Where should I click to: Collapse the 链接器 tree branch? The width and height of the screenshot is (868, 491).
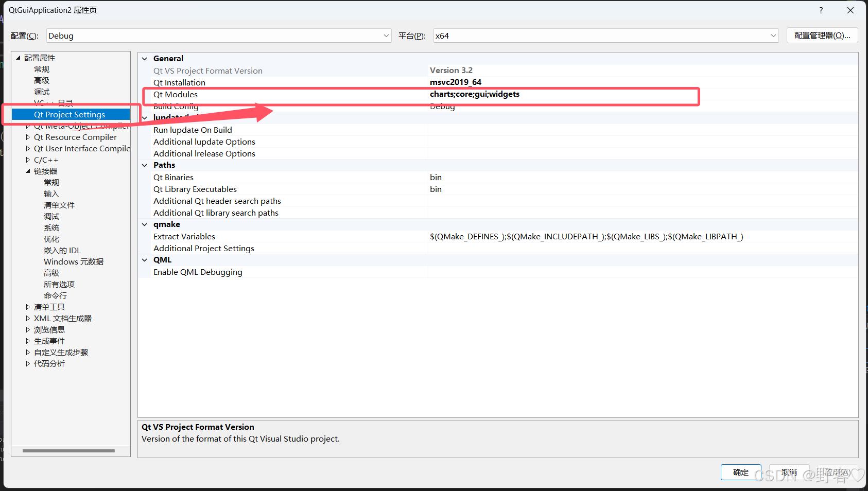coord(28,171)
